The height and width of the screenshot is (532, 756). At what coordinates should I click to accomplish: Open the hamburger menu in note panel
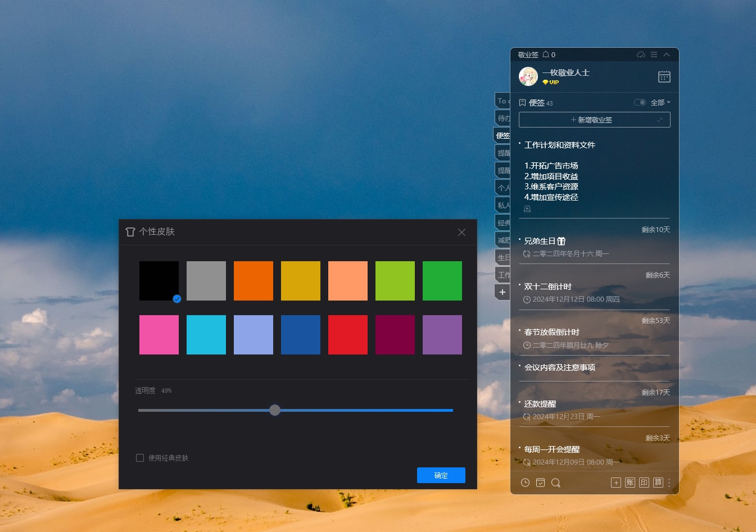pyautogui.click(x=654, y=54)
